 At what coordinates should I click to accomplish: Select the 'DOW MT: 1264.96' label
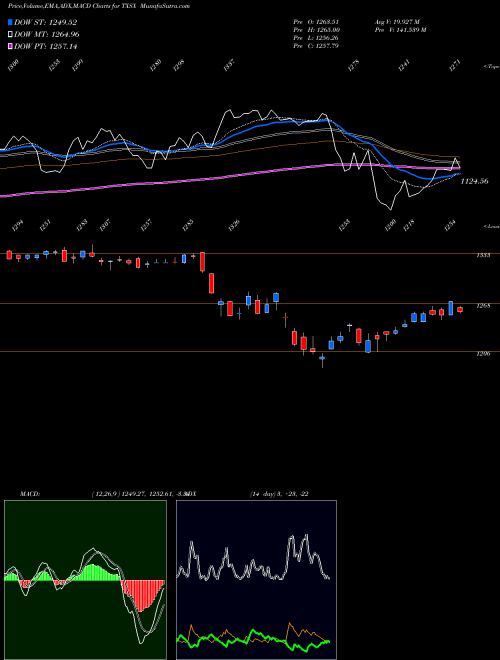47,35
